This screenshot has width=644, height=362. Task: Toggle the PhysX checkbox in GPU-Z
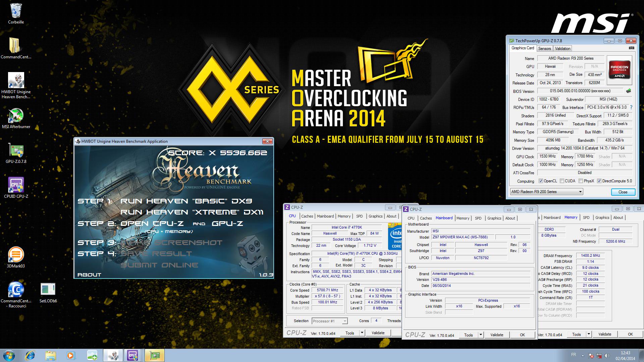coord(581,181)
